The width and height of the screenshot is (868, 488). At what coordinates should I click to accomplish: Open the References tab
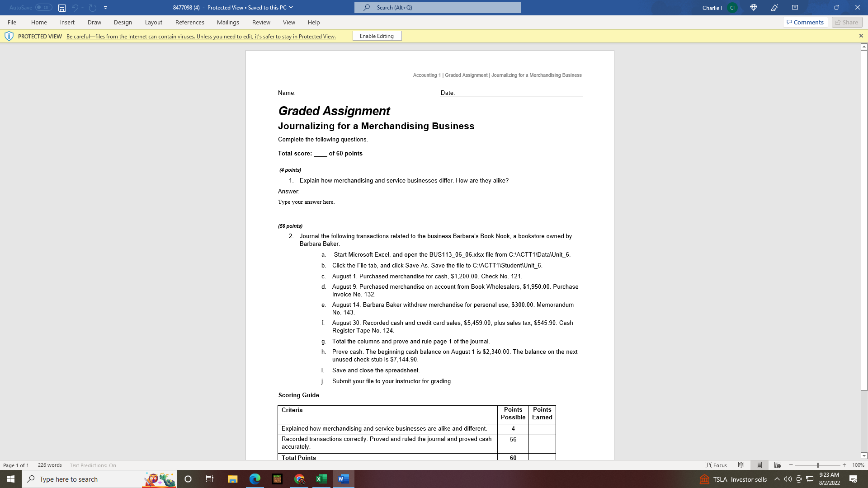189,22
